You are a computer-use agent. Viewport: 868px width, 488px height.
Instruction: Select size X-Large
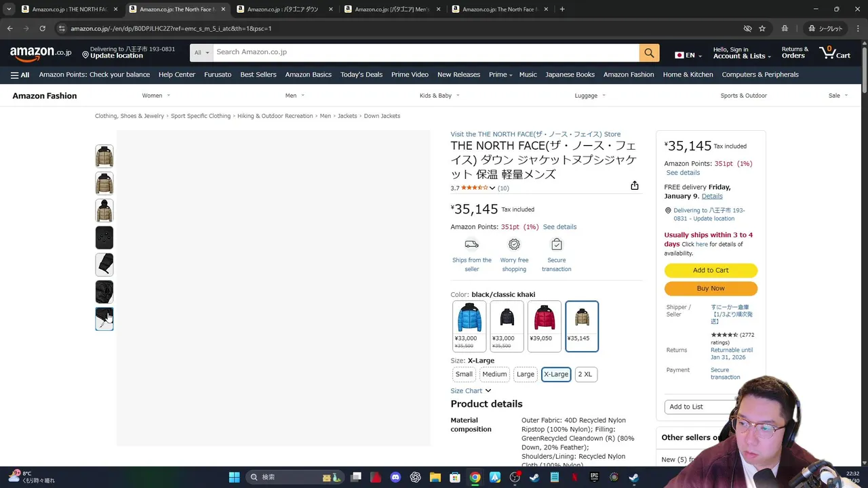coord(556,374)
